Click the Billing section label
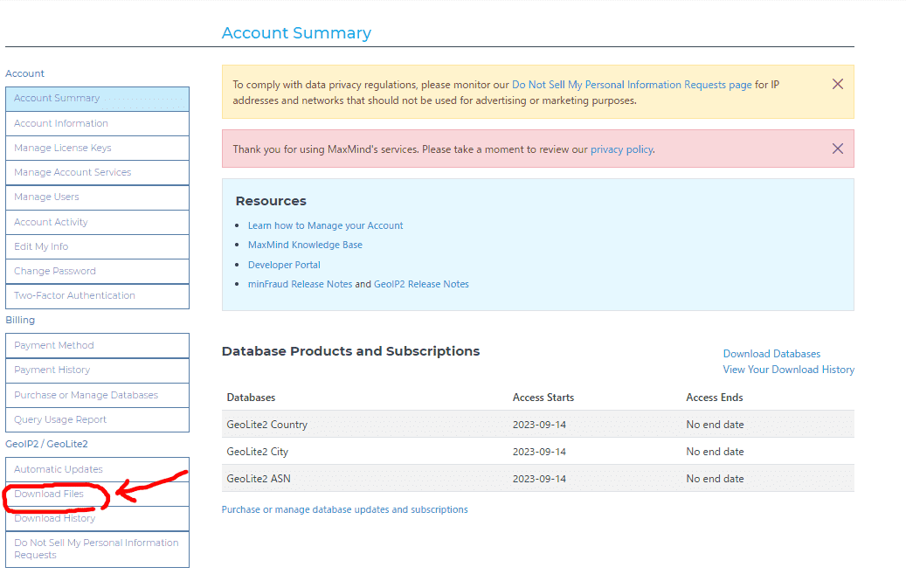 coord(20,320)
